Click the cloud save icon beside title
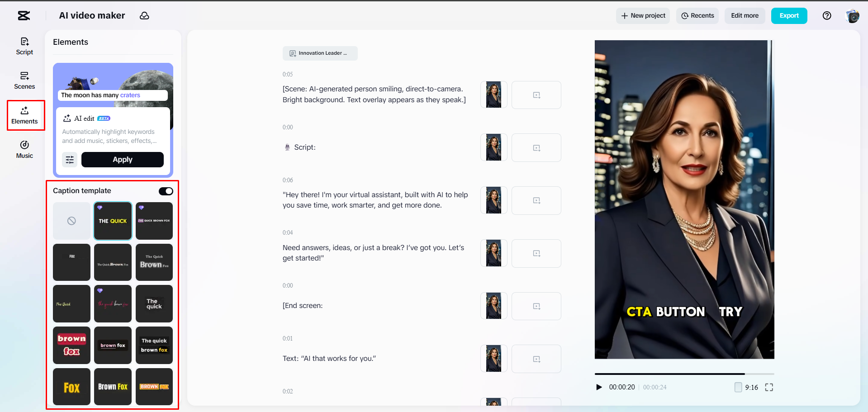868x412 pixels. coord(144,15)
